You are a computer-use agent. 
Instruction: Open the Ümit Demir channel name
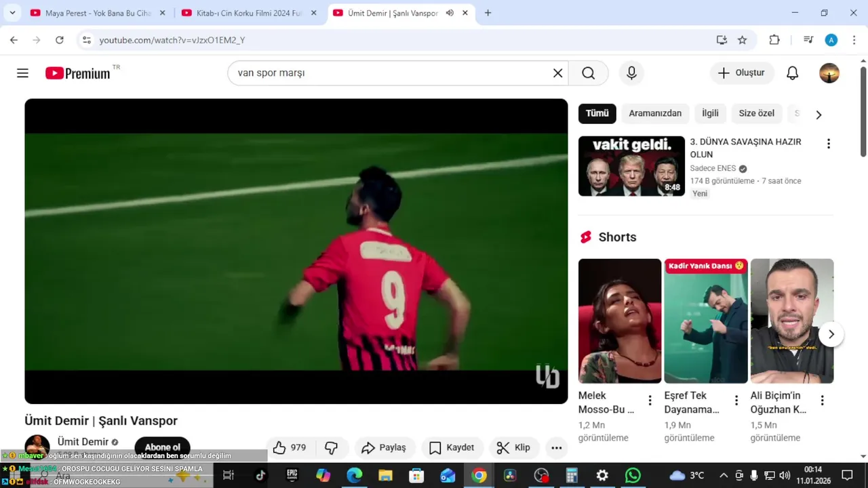[83, 442]
